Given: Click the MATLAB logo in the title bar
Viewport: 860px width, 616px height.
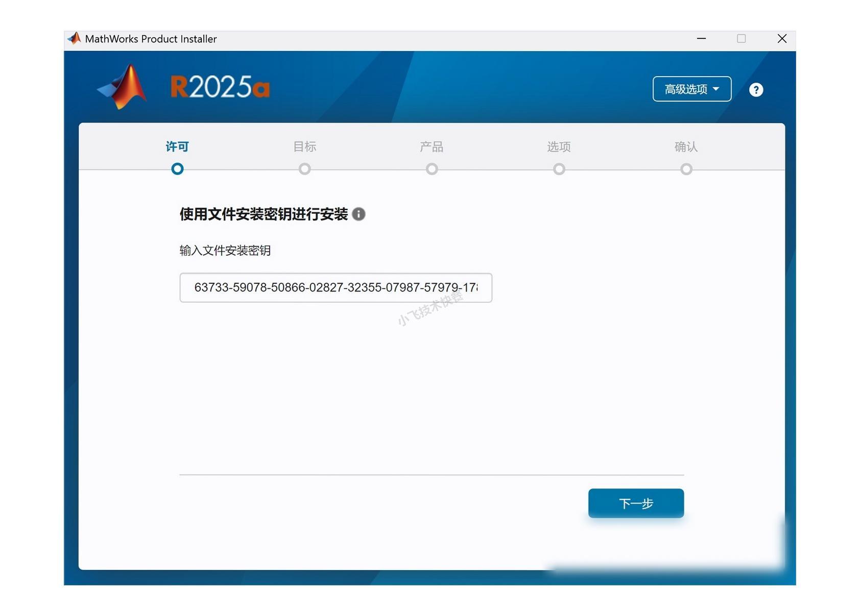Looking at the screenshot, I should [74, 39].
